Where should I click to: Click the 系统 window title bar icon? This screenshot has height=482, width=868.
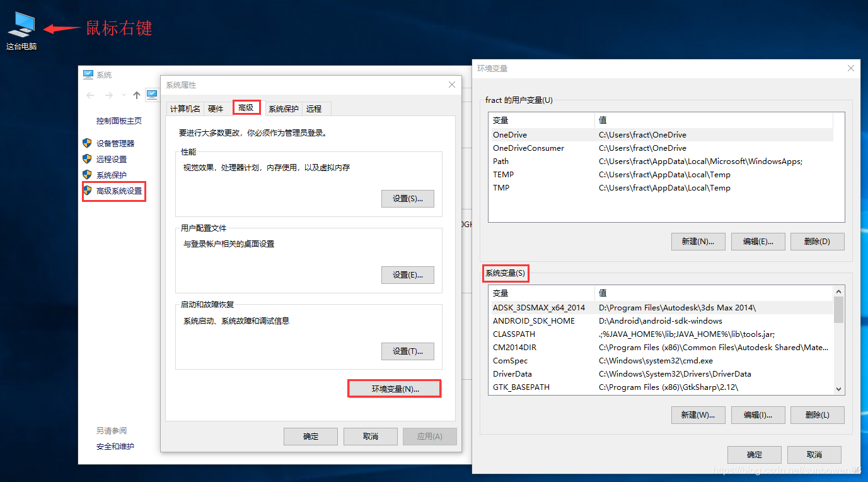pos(88,74)
